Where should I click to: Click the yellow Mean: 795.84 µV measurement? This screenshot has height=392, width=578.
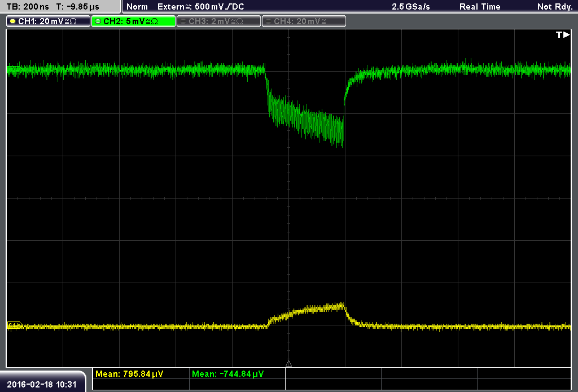click(129, 374)
